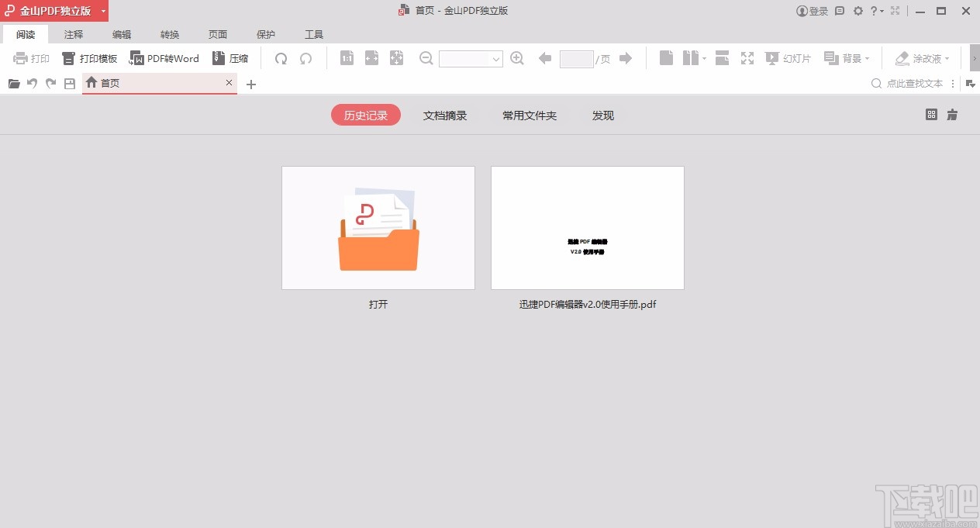Screen dimensions: 980x528
Task: Toggle actual size 1:1 view
Action: point(347,58)
